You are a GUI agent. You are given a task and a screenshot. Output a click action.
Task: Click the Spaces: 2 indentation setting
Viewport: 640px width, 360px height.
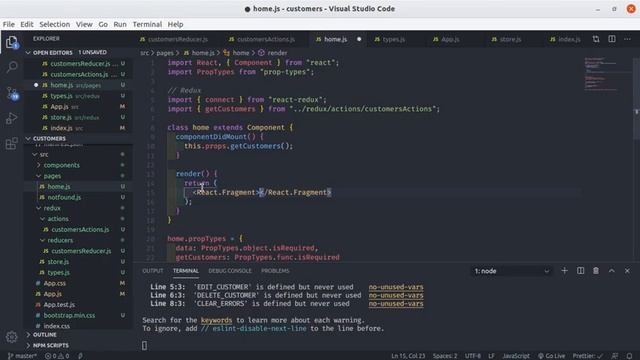445,356
